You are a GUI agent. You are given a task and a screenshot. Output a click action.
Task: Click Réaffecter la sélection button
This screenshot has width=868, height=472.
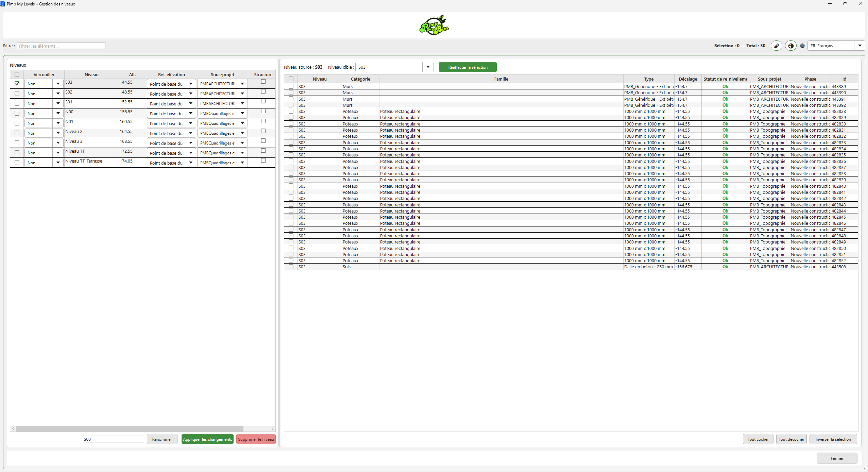pyautogui.click(x=468, y=67)
